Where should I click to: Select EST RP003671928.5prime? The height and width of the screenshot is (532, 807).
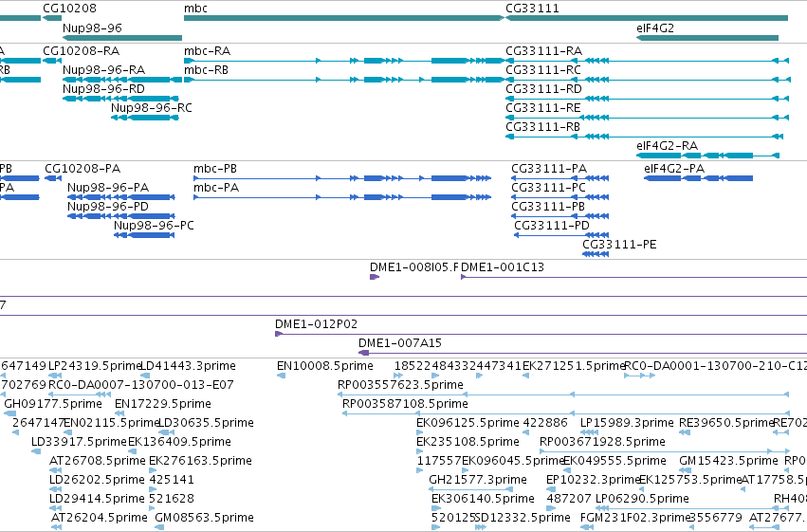[663, 451]
